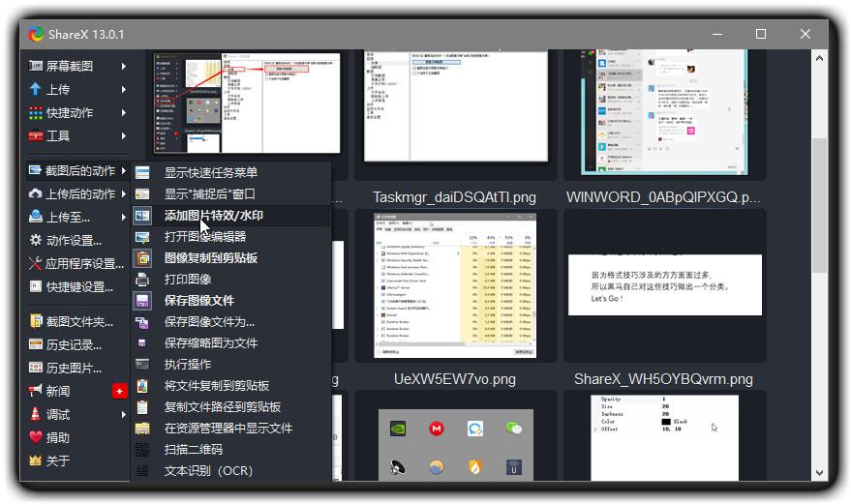Toggle 添加图片特效/水印 option
Image resolution: width=851 pixels, height=504 pixels.
[230, 216]
